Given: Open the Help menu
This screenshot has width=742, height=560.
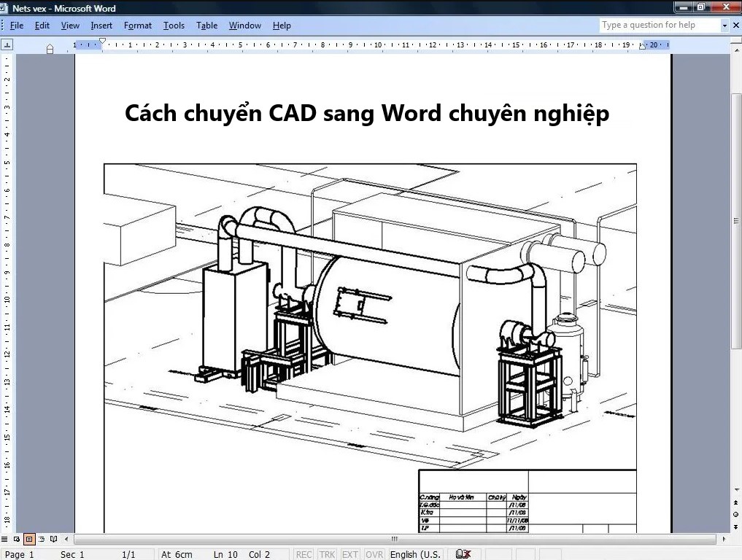Looking at the screenshot, I should [x=282, y=26].
